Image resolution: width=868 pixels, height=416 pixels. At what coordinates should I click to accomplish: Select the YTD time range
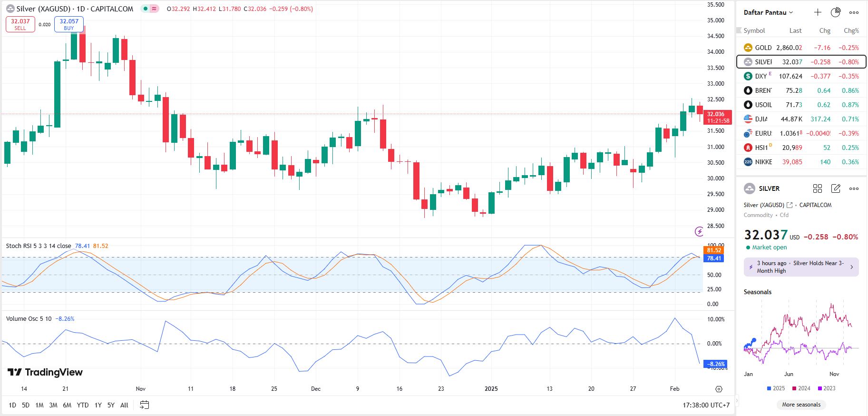[x=83, y=405]
